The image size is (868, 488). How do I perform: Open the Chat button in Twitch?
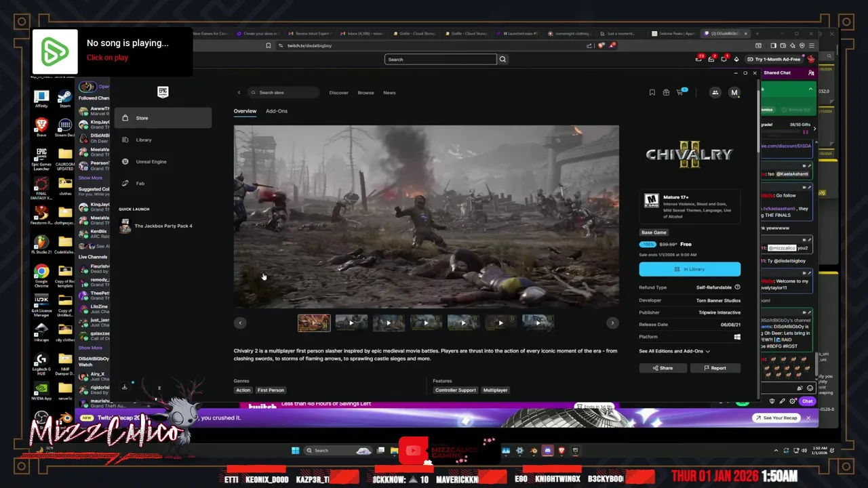click(x=807, y=401)
